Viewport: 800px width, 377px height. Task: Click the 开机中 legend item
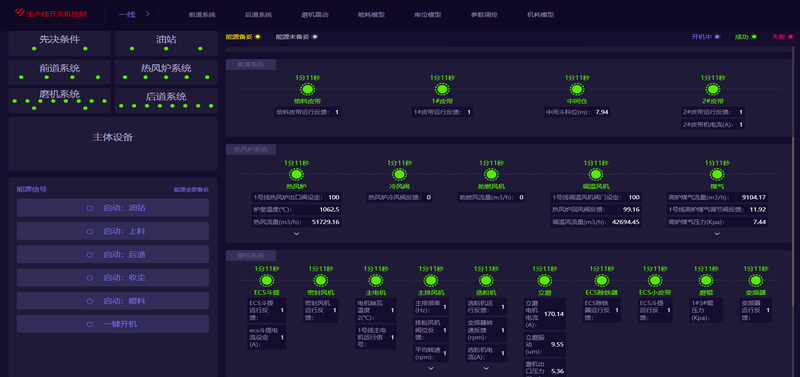pyautogui.click(x=706, y=37)
